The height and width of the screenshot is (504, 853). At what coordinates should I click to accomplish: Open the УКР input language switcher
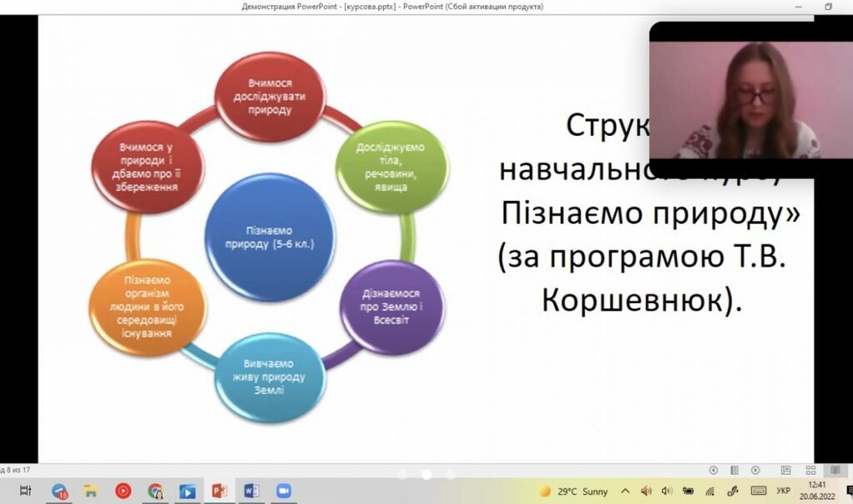pos(783,491)
